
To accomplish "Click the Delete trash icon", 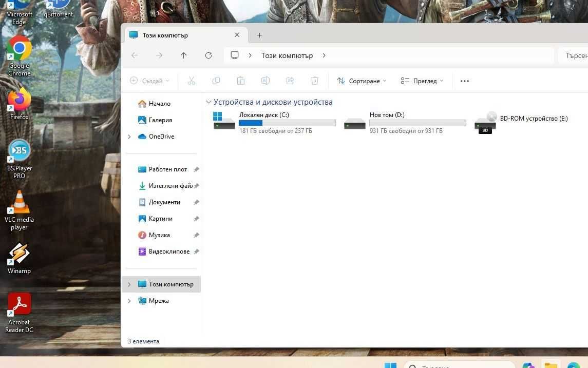I will [315, 81].
